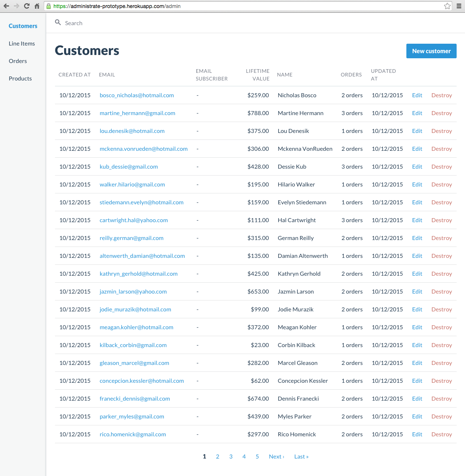Screen dimensions: 465x476
Task: Click the browser back arrow
Action: click(x=6, y=6)
